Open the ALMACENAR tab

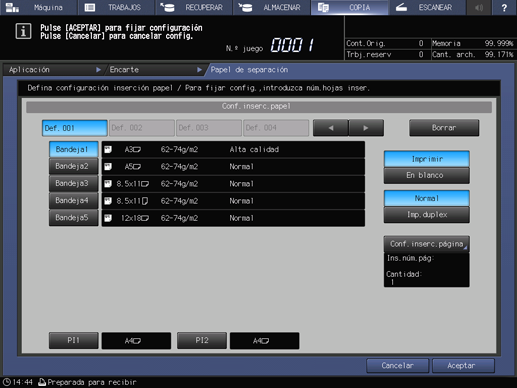[x=271, y=7]
